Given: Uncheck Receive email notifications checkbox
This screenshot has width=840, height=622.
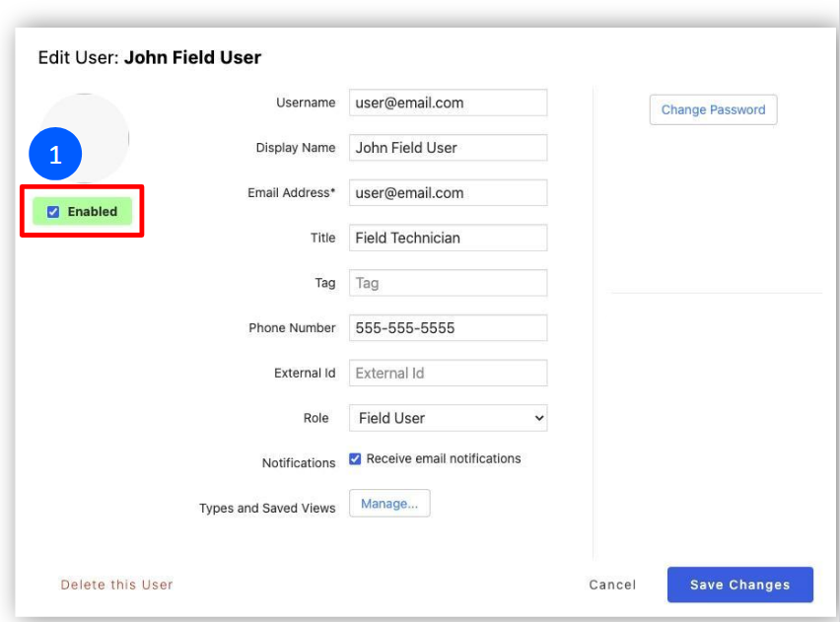Looking at the screenshot, I should 356,459.
